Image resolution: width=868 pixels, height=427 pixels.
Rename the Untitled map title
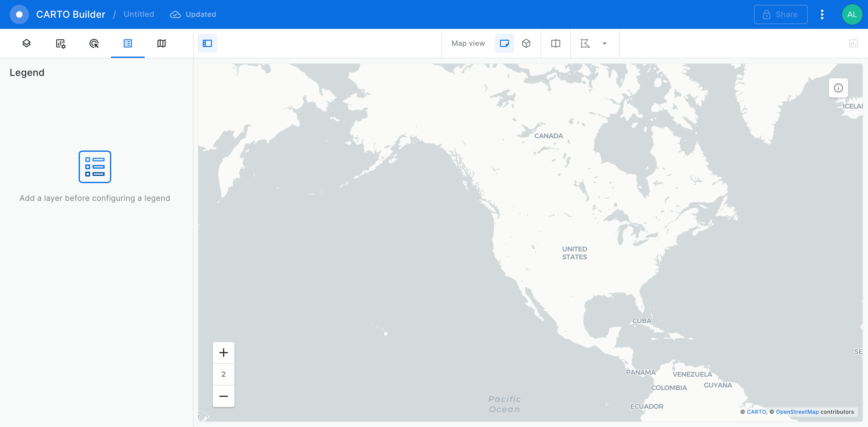139,14
